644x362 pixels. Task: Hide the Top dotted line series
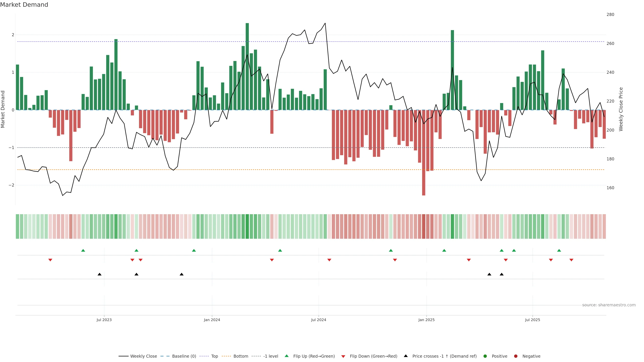214,356
